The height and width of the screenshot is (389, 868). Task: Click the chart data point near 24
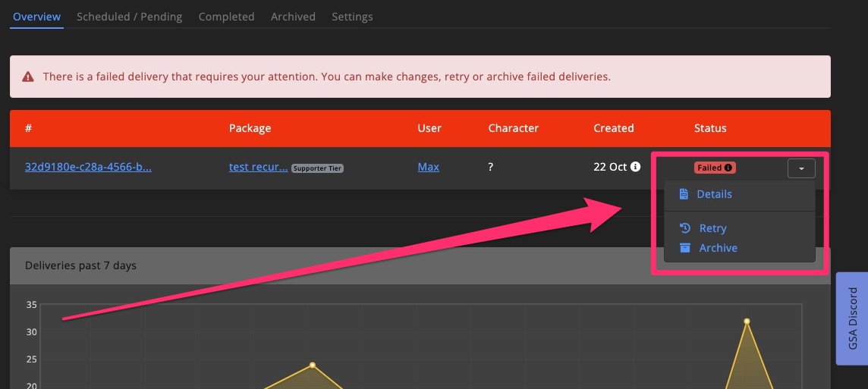coord(312,365)
